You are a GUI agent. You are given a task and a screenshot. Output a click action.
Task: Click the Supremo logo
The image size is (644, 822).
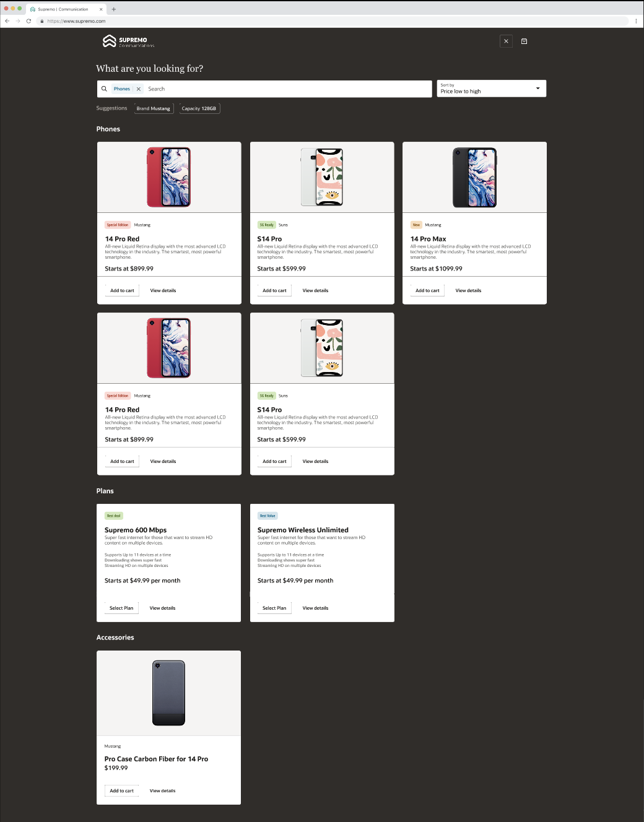(x=128, y=41)
